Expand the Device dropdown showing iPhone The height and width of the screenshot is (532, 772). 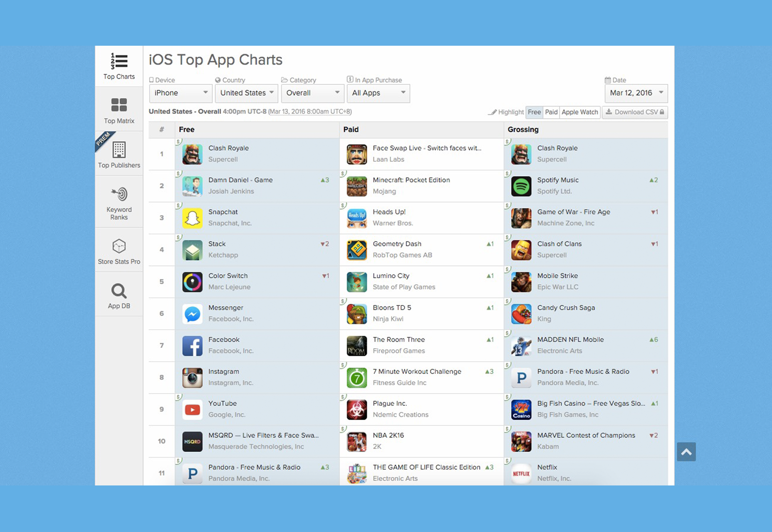[181, 93]
